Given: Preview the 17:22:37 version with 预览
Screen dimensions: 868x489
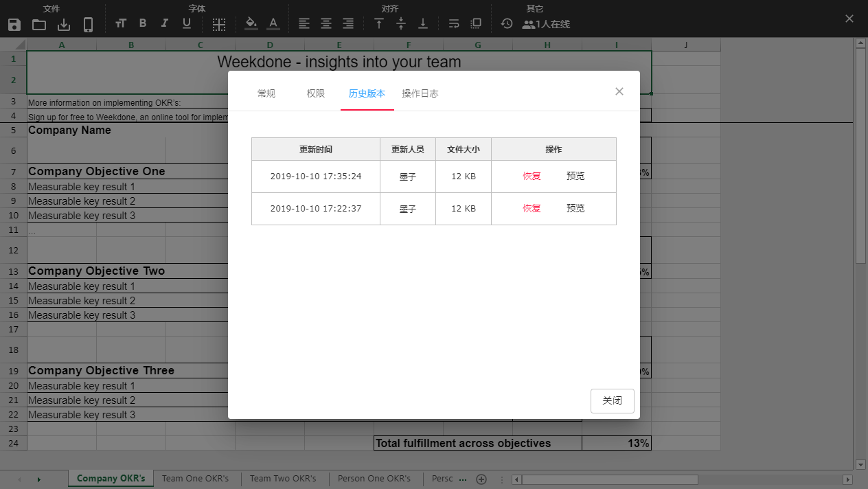Looking at the screenshot, I should coord(575,208).
